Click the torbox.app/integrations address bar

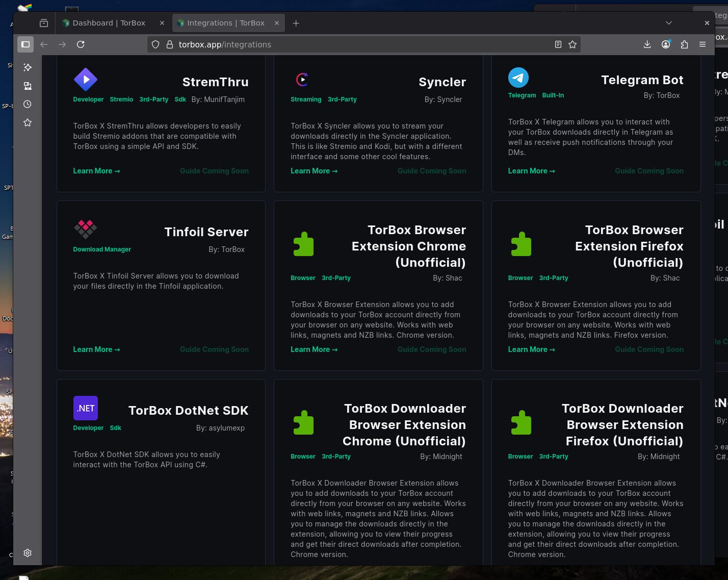point(363,44)
